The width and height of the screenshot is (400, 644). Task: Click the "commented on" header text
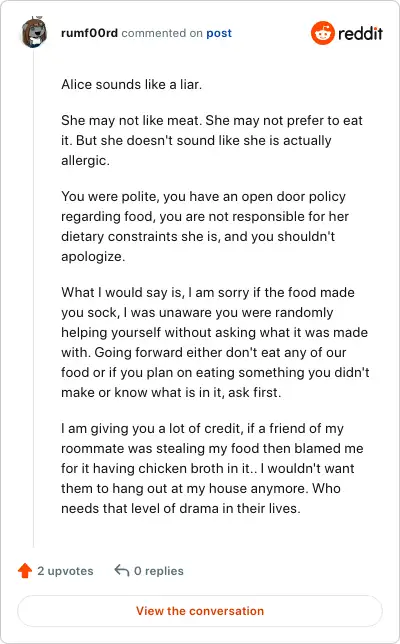162,33
